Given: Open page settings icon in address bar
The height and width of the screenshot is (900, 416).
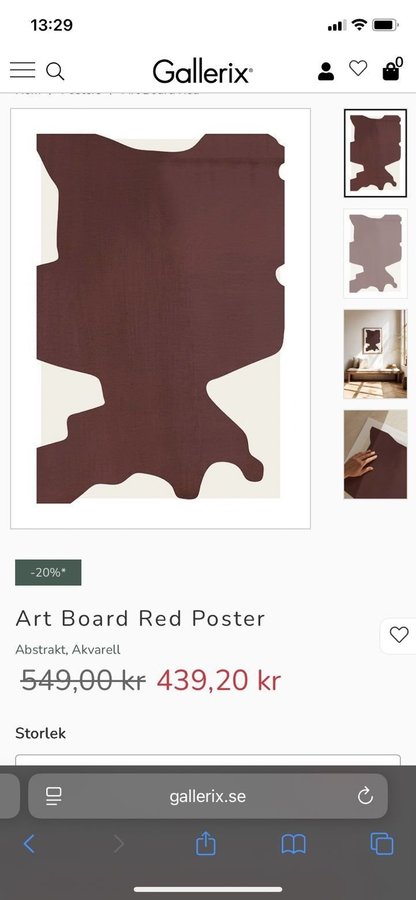Looking at the screenshot, I should [54, 796].
